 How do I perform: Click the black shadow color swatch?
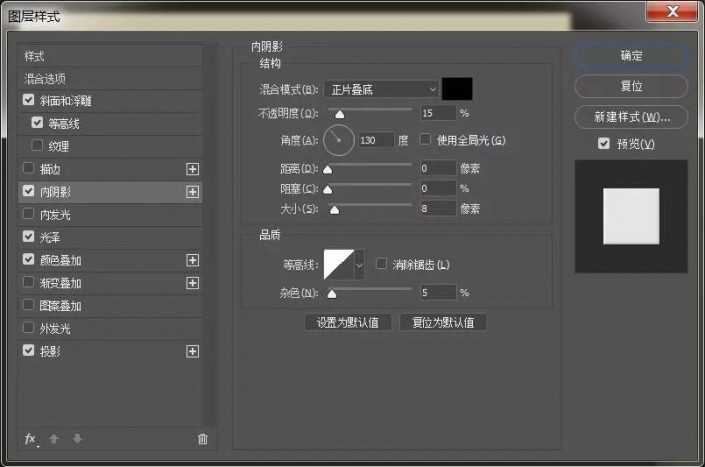(457, 89)
